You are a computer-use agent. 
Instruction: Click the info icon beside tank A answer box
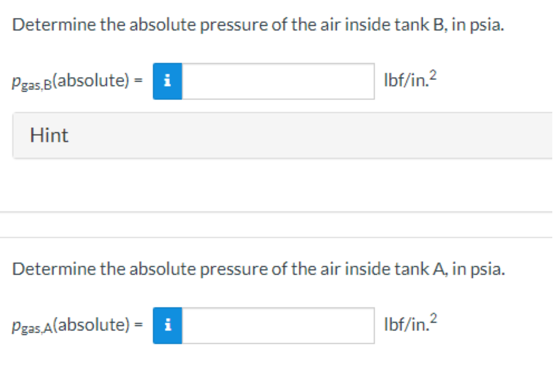click(167, 325)
